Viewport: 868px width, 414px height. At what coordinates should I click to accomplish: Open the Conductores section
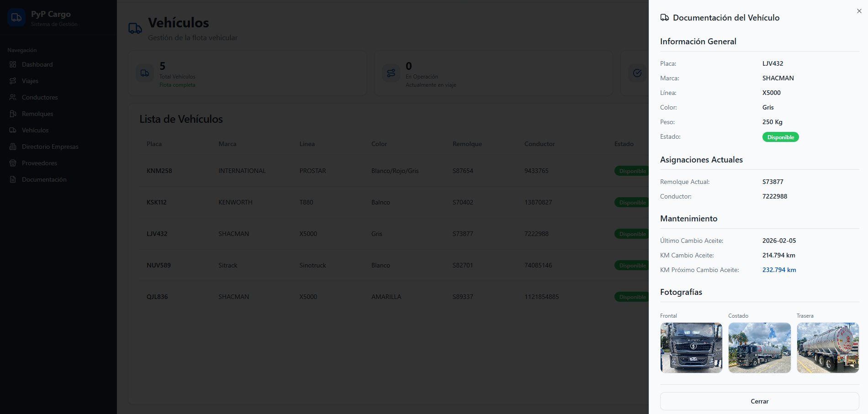coord(58,97)
